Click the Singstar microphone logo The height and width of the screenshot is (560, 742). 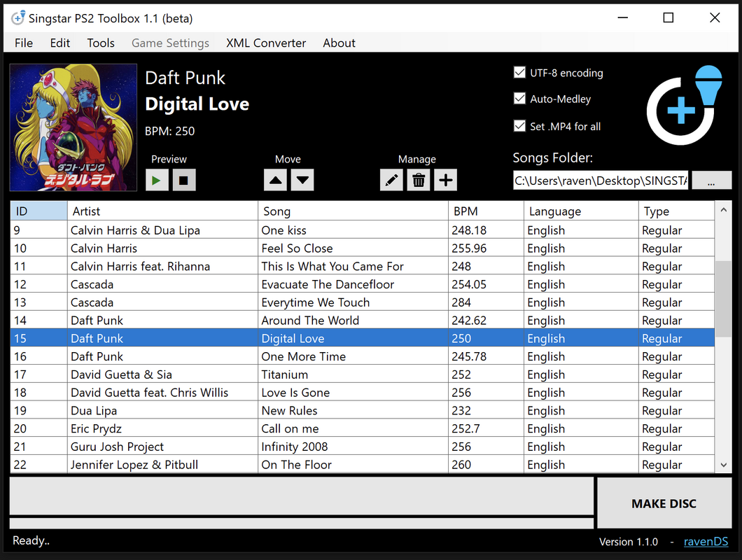685,105
